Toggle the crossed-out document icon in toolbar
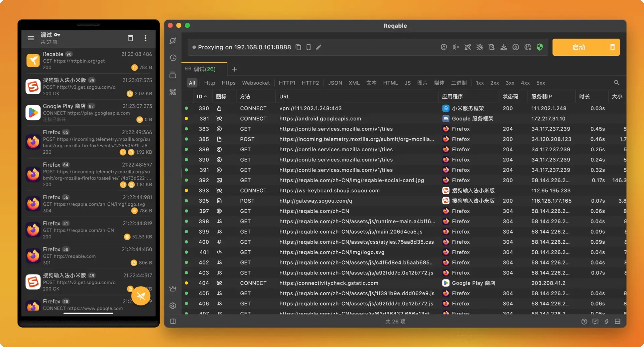The height and width of the screenshot is (347, 644). [492, 47]
